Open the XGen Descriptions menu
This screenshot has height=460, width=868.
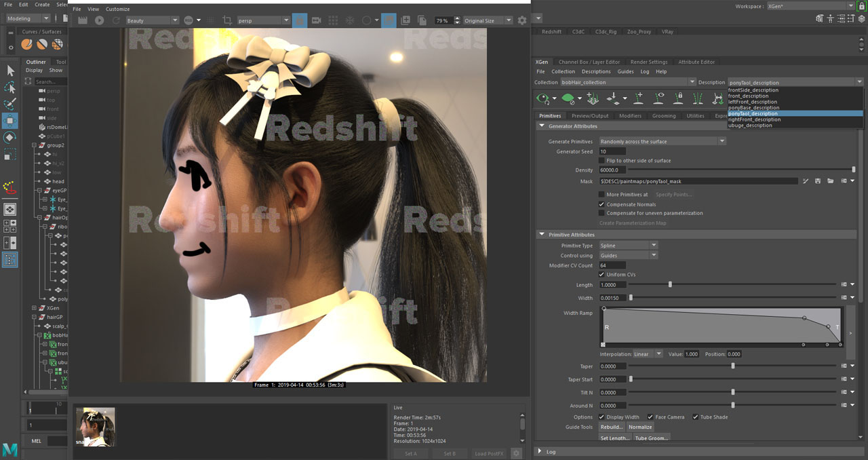click(x=596, y=71)
